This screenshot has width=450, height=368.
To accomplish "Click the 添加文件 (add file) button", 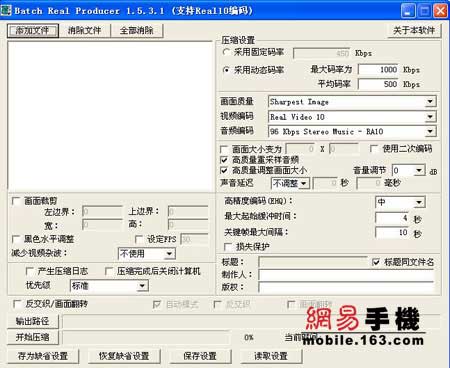I will 33,31.
